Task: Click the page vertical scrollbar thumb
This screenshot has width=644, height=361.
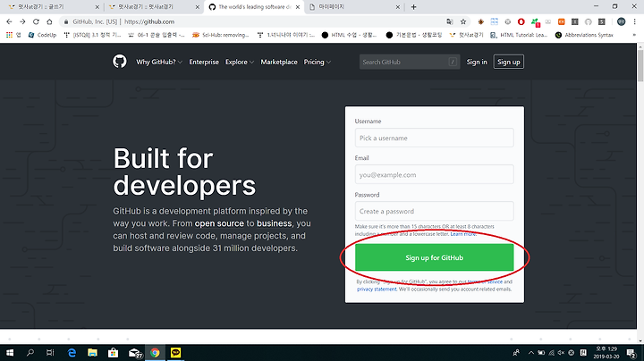Action: [640, 65]
